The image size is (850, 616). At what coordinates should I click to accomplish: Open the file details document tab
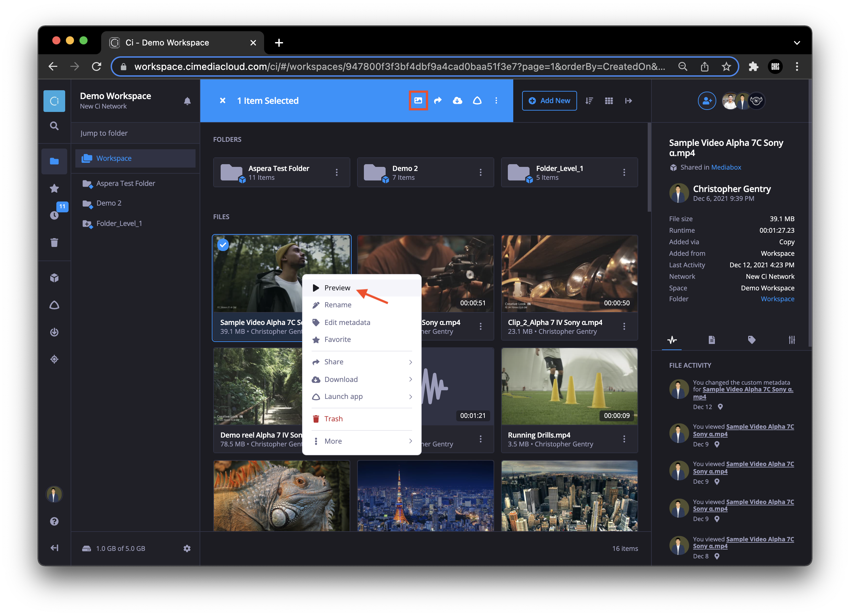coord(712,340)
